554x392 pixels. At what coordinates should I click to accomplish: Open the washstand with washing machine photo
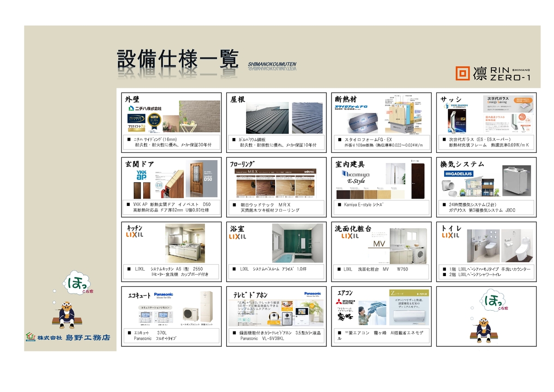coord(408,246)
